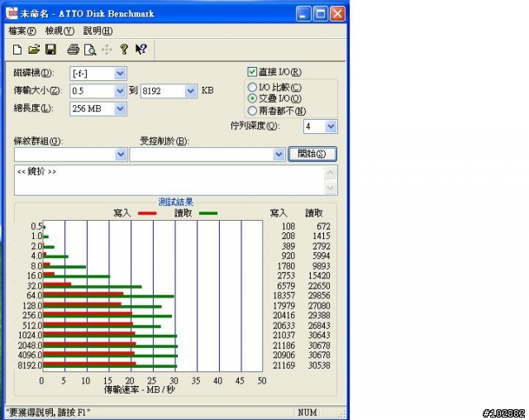Open the 佇列深度 queue depth dropdown
This screenshot has width=529, height=420.
331,126
